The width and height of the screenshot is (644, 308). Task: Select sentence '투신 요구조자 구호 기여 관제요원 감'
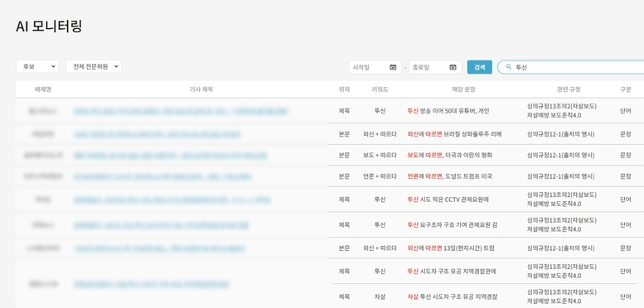[453, 224]
